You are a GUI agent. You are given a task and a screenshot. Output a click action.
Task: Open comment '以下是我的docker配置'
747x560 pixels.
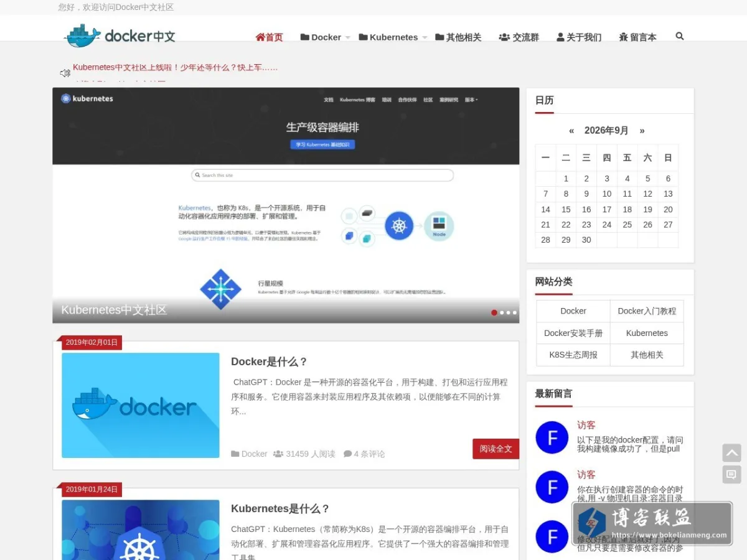point(630,444)
